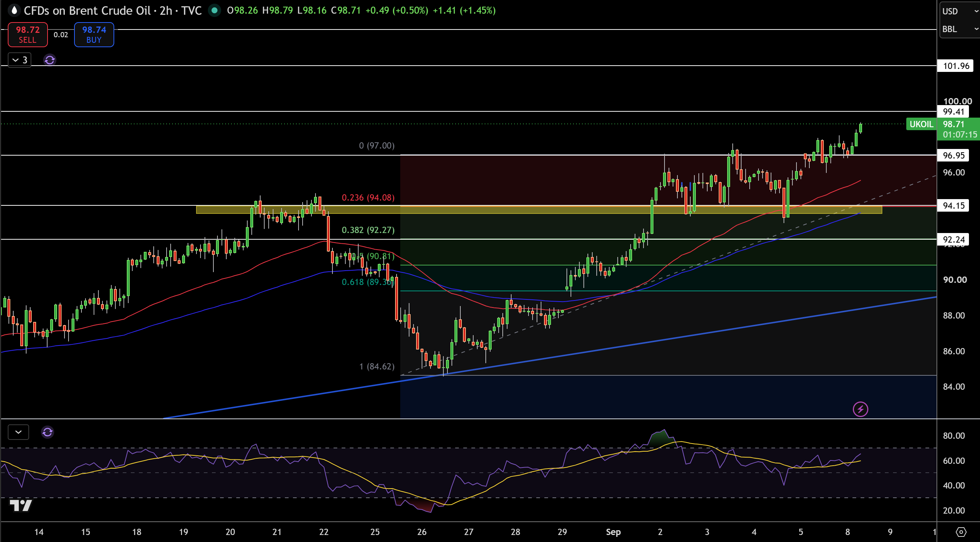The width and height of the screenshot is (980, 542).
Task: Click the red SELL 98.72 button
Action: click(x=28, y=35)
